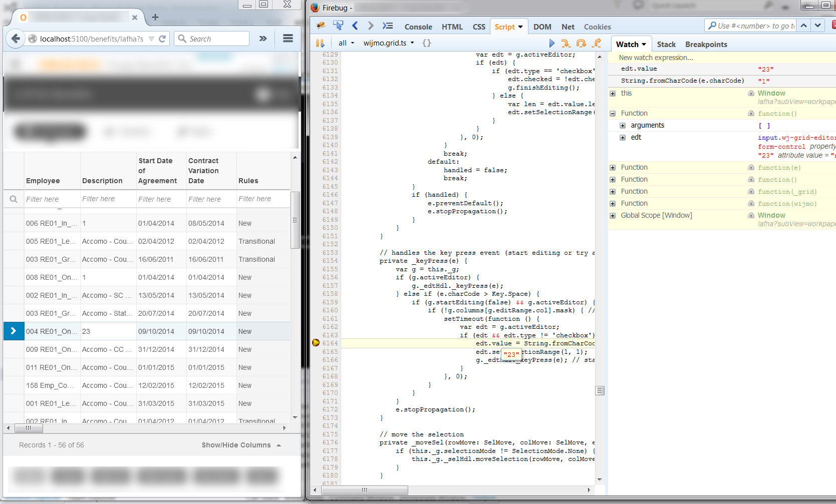Open the Firebug command line popup icon
The image size is (836, 504).
(x=388, y=26)
